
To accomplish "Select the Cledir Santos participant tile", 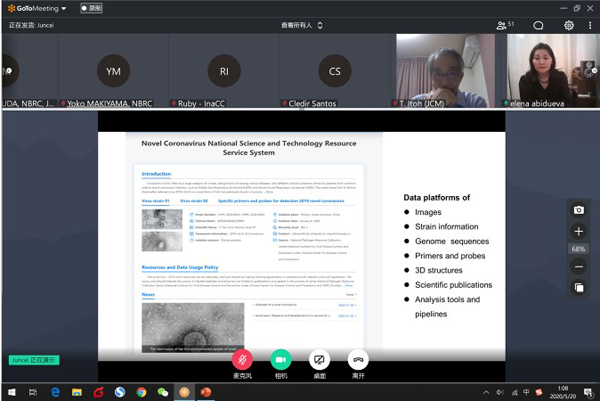I will pyautogui.click(x=335, y=71).
